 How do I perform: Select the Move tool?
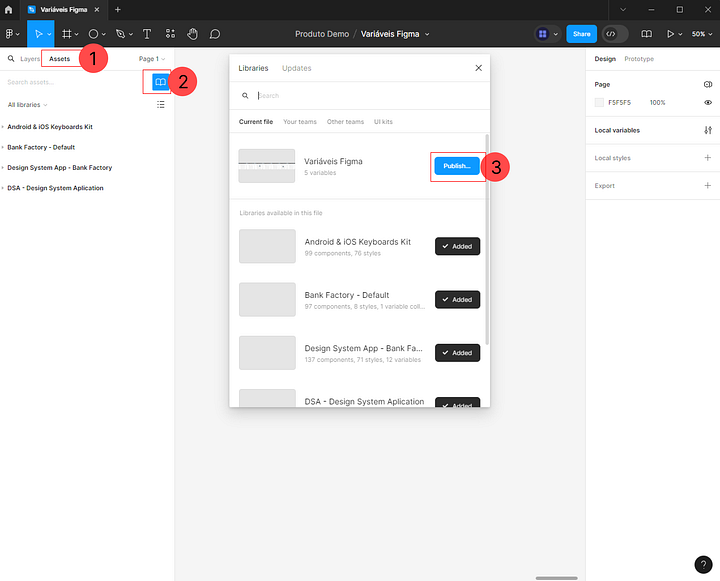click(x=38, y=34)
